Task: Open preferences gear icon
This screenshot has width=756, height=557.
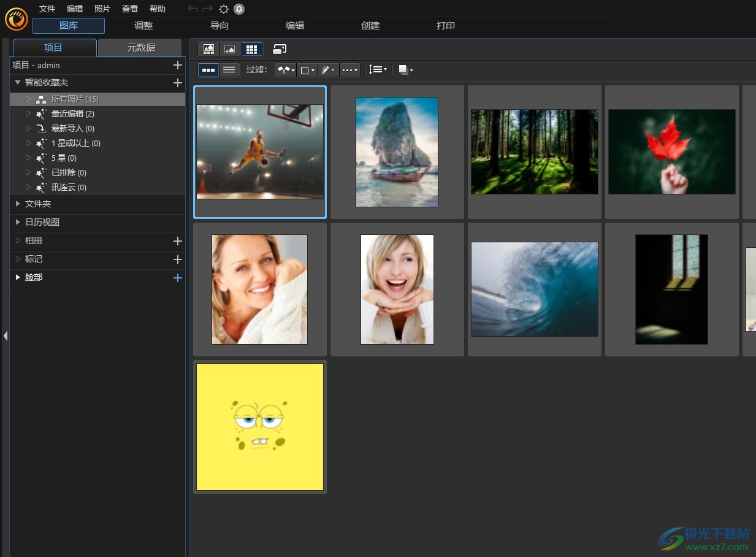Action: 224,9
